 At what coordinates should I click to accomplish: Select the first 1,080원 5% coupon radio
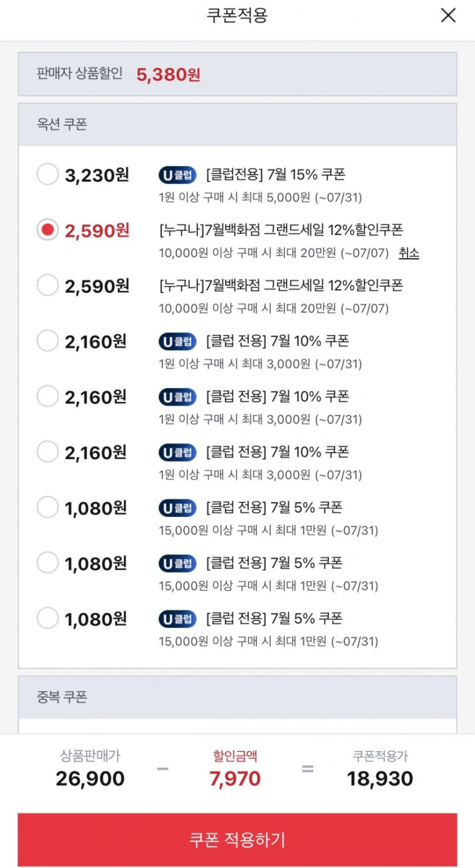click(x=48, y=507)
